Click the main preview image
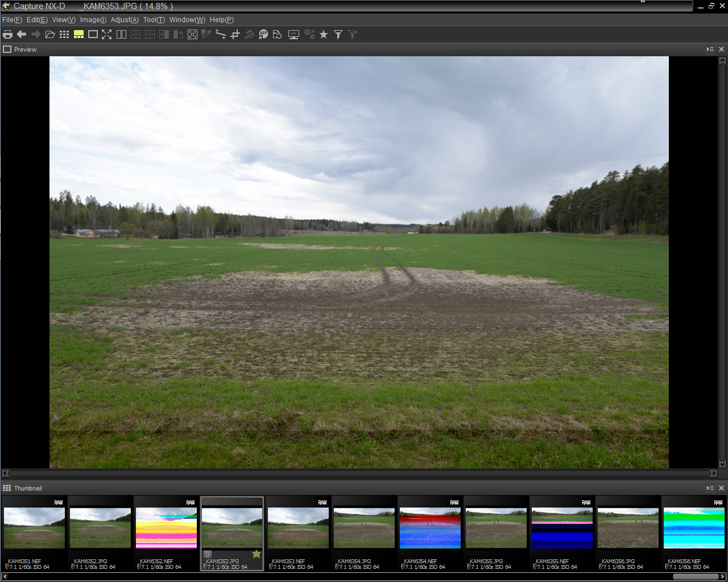Viewport: 728px width, 582px height. point(359,262)
